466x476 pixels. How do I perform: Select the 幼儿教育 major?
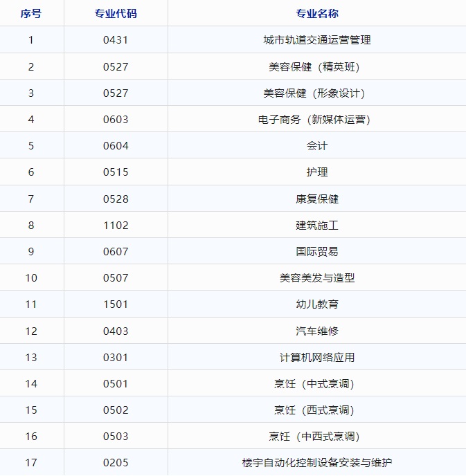[x=316, y=304]
